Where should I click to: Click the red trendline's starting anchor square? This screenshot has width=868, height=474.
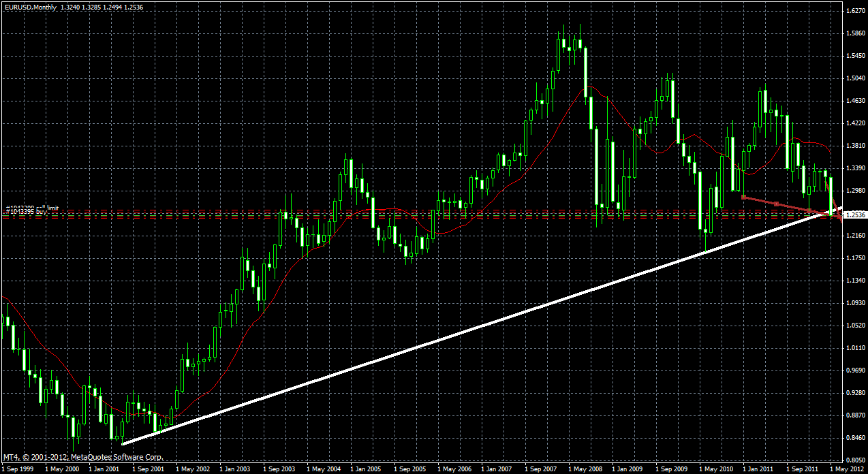pyautogui.click(x=743, y=197)
